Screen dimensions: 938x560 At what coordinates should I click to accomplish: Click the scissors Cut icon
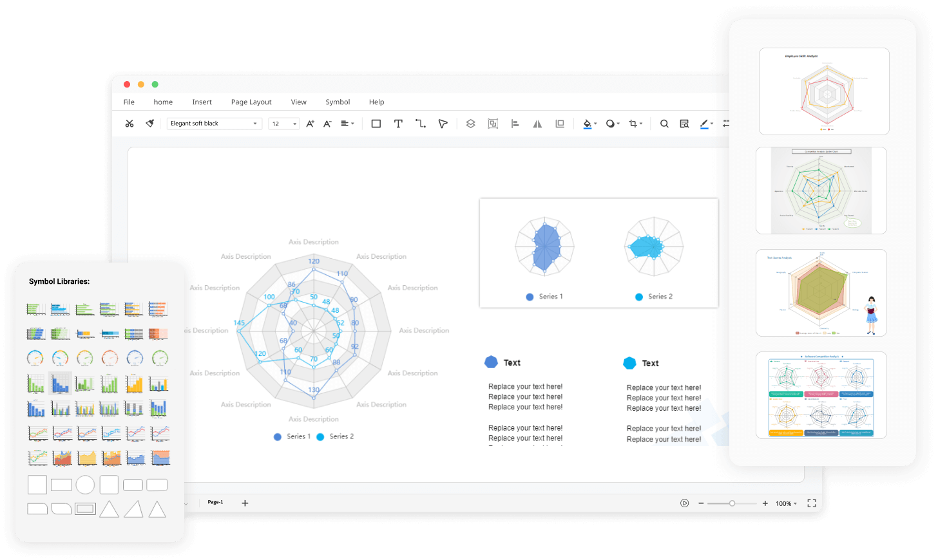click(129, 124)
